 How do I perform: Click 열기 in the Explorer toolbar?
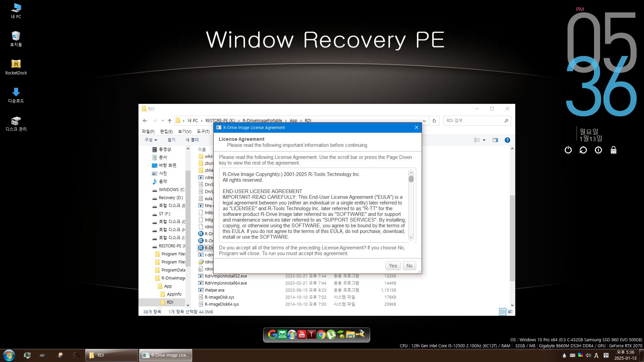coord(171,140)
